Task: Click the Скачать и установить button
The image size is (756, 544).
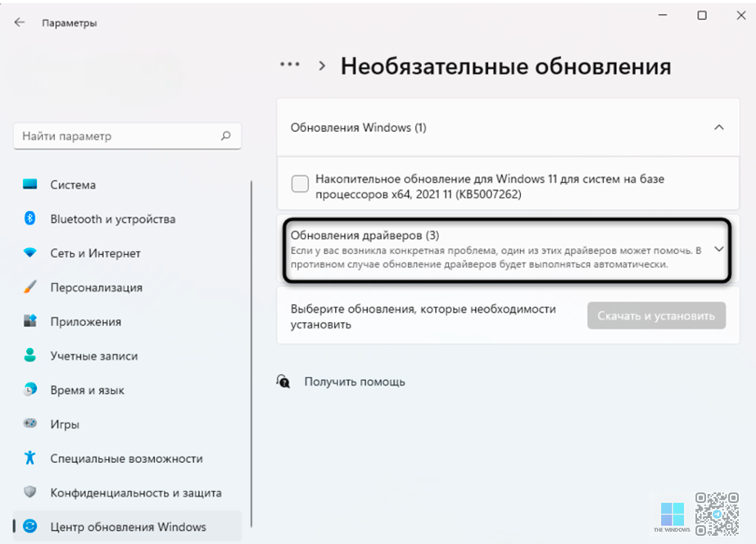Action: tap(656, 316)
